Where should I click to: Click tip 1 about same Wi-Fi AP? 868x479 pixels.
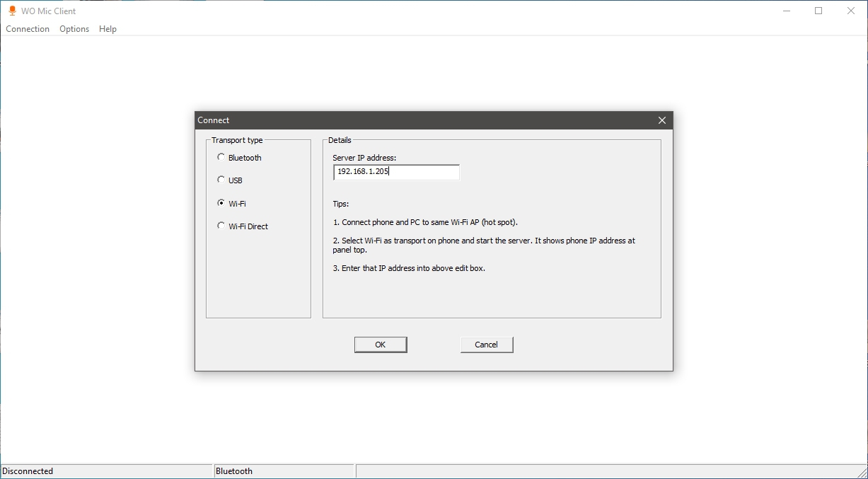point(425,222)
